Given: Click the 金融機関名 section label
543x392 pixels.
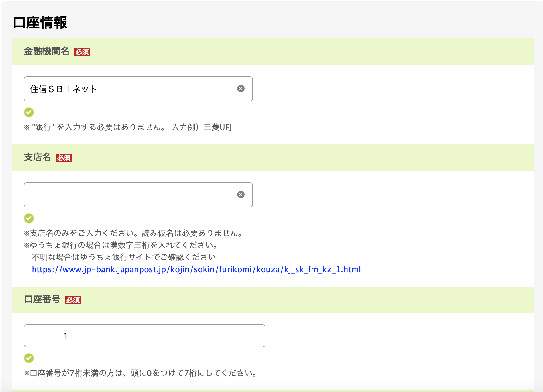Looking at the screenshot, I should click(x=46, y=51).
